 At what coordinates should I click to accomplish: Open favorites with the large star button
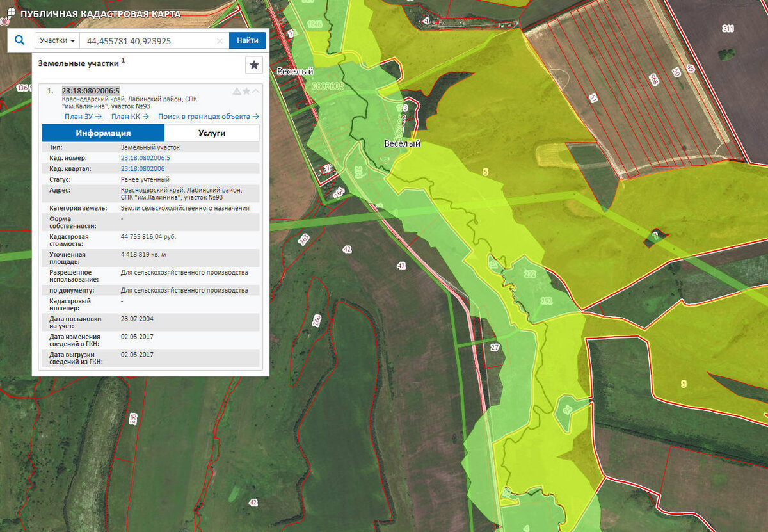click(x=254, y=65)
